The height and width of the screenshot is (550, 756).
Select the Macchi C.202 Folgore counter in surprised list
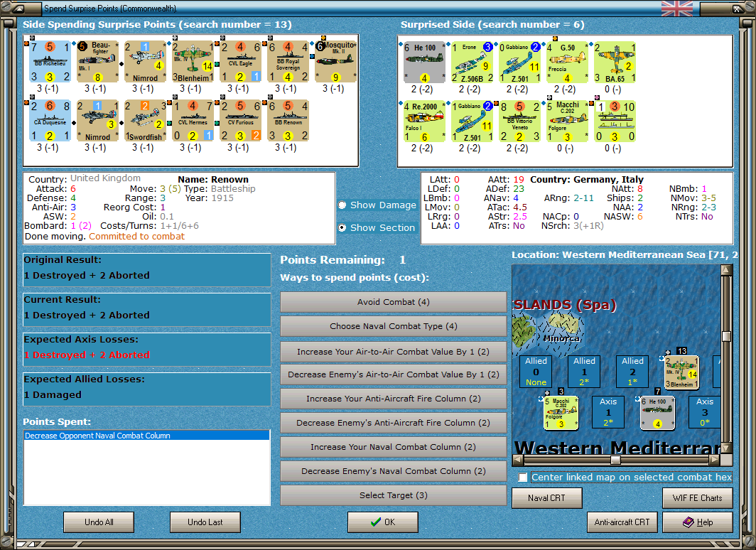tap(567, 121)
